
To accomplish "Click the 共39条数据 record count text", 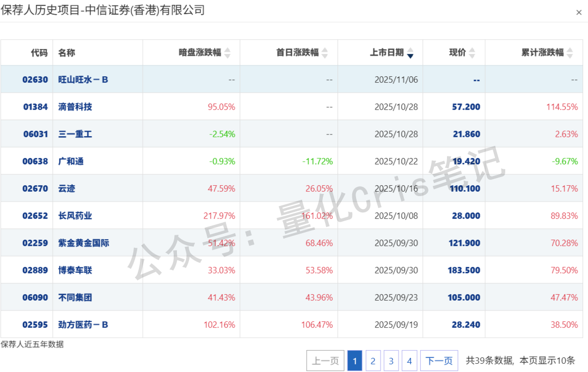I will 488,361.
